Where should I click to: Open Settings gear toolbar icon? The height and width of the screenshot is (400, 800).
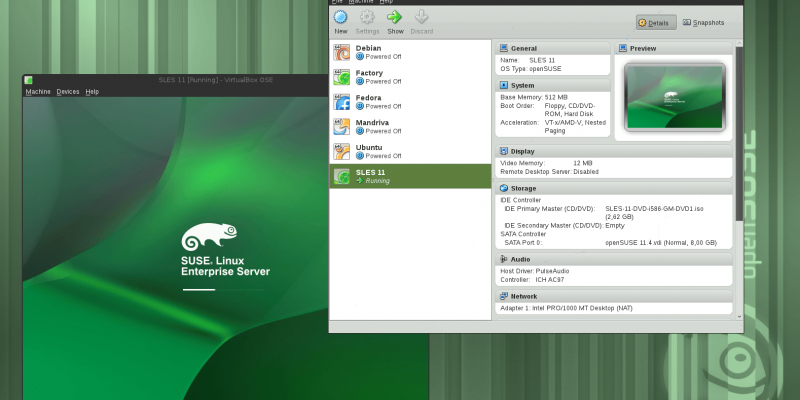coord(367,17)
